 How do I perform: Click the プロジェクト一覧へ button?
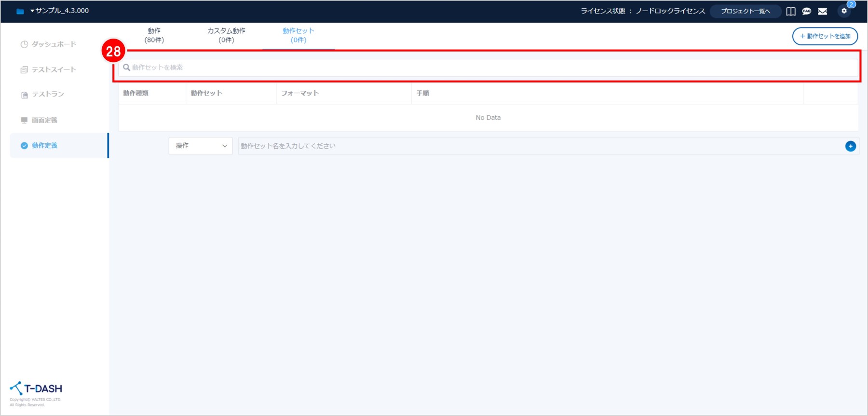point(746,11)
